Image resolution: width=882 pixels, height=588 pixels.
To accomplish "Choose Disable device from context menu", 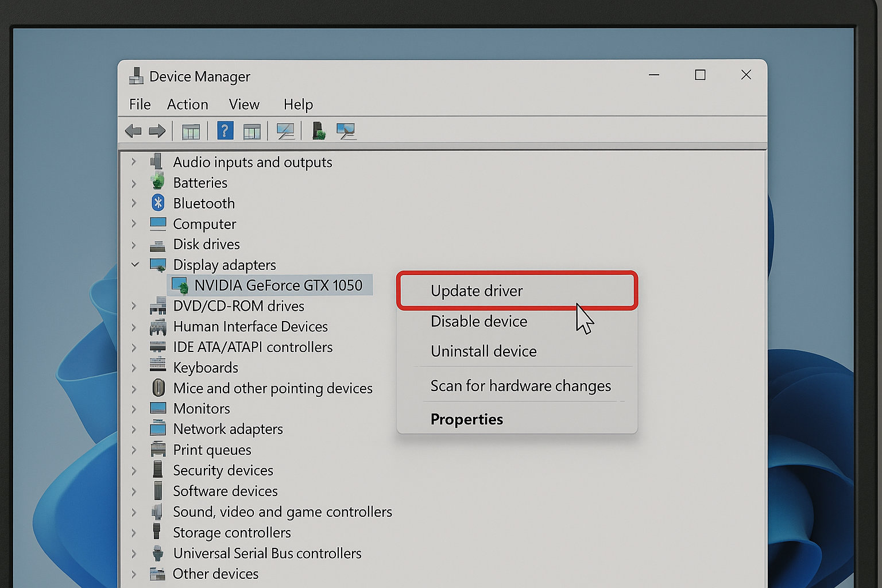I will pos(517,321).
